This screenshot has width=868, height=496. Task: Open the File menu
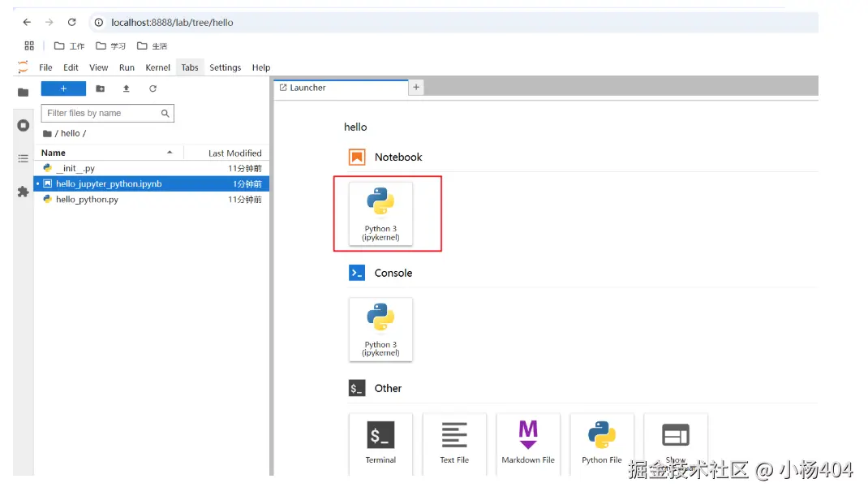coord(45,67)
